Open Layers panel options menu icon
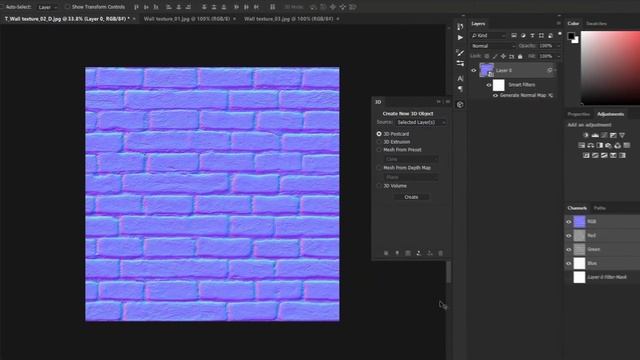The height and width of the screenshot is (360, 640). (x=558, y=24)
